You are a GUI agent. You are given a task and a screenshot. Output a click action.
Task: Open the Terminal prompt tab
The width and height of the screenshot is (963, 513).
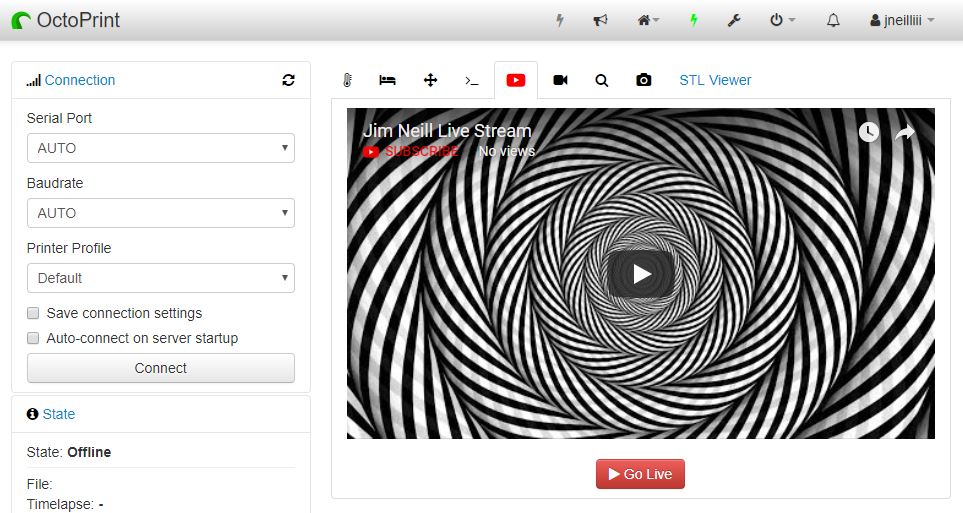coord(471,80)
